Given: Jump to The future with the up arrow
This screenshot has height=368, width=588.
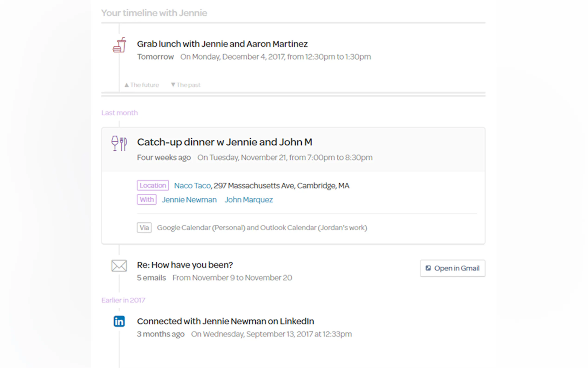Looking at the screenshot, I should pyautogui.click(x=141, y=85).
